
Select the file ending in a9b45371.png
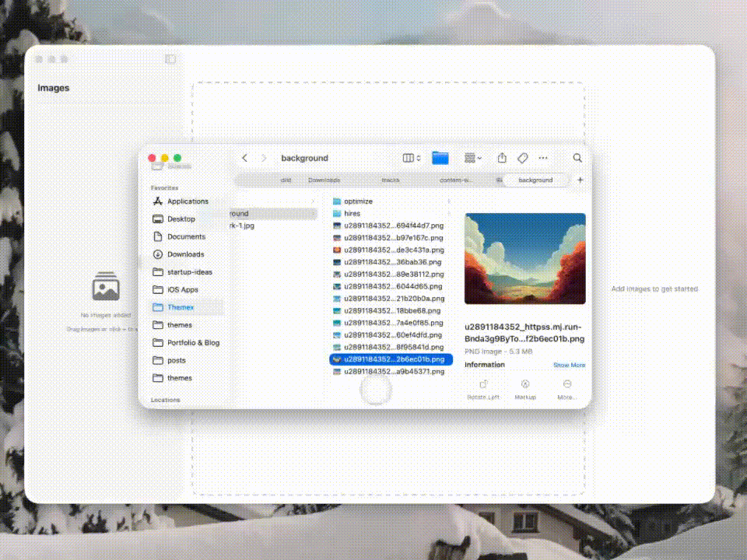coord(389,372)
